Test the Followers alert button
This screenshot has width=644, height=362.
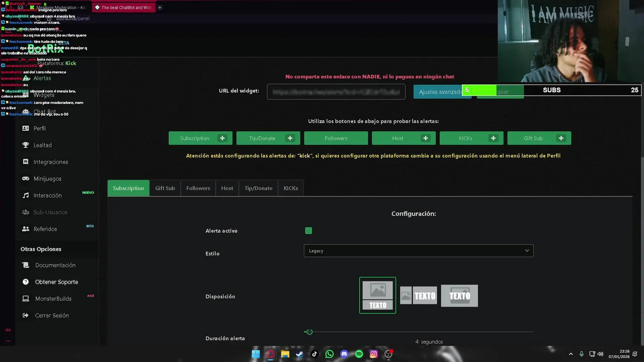[336, 138]
